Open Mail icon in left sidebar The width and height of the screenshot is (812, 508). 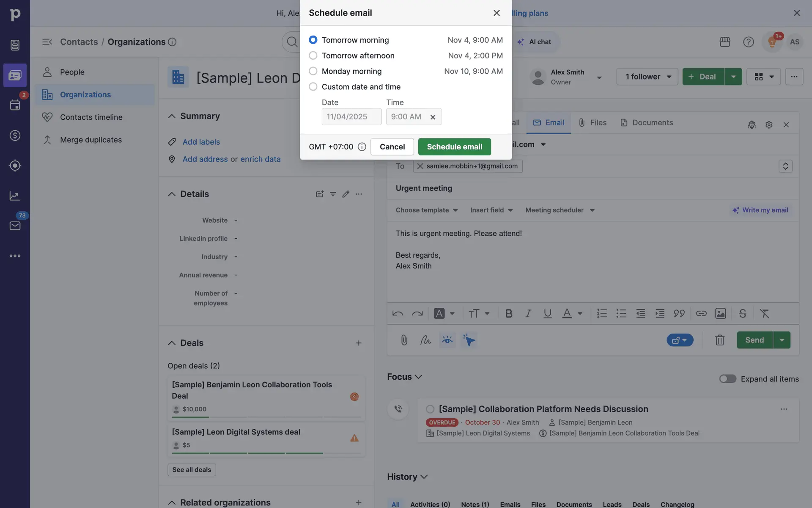[15, 226]
